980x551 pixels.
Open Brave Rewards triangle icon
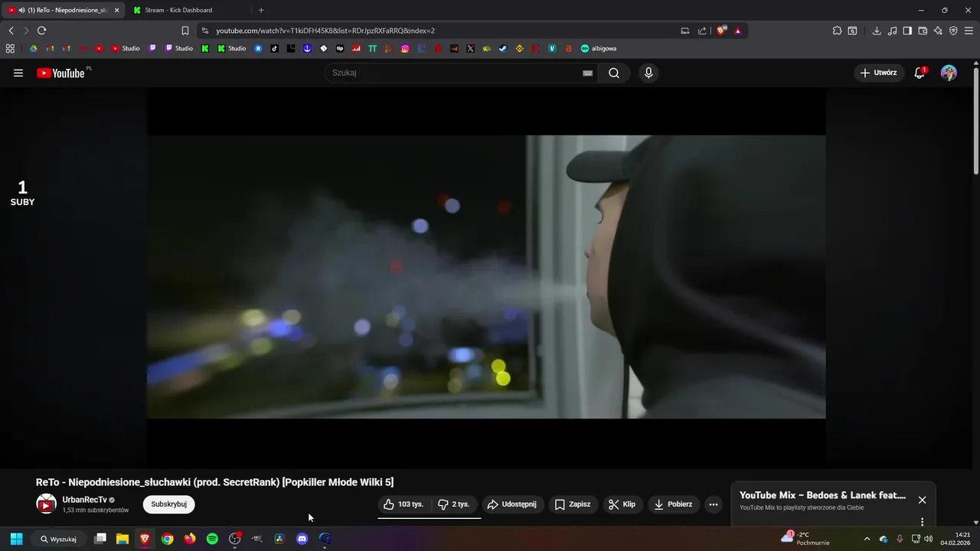(738, 31)
